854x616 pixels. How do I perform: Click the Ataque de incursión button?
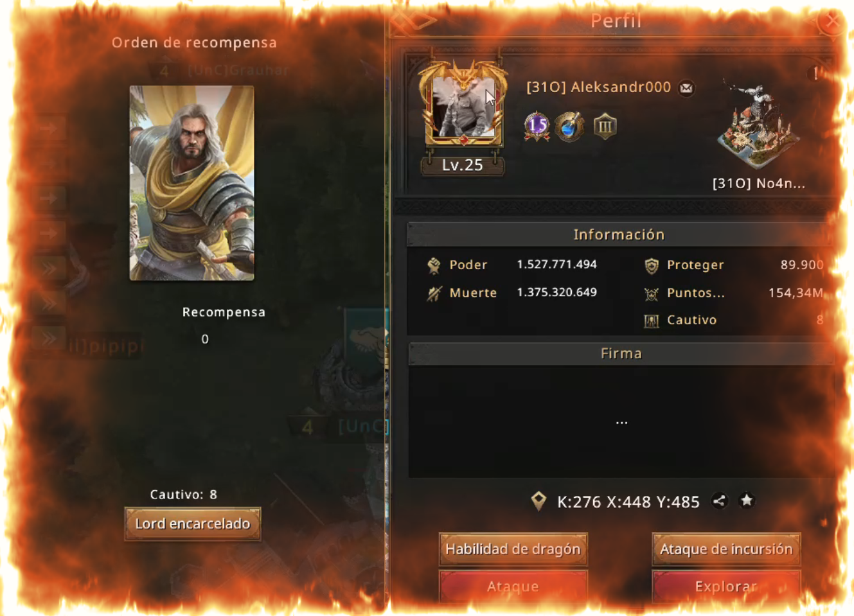tap(726, 549)
